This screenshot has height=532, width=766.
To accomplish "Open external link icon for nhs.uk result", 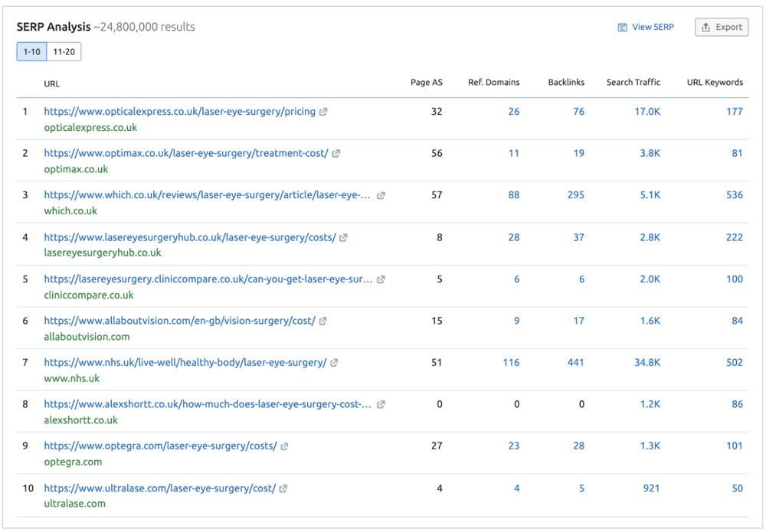I will tap(334, 363).
